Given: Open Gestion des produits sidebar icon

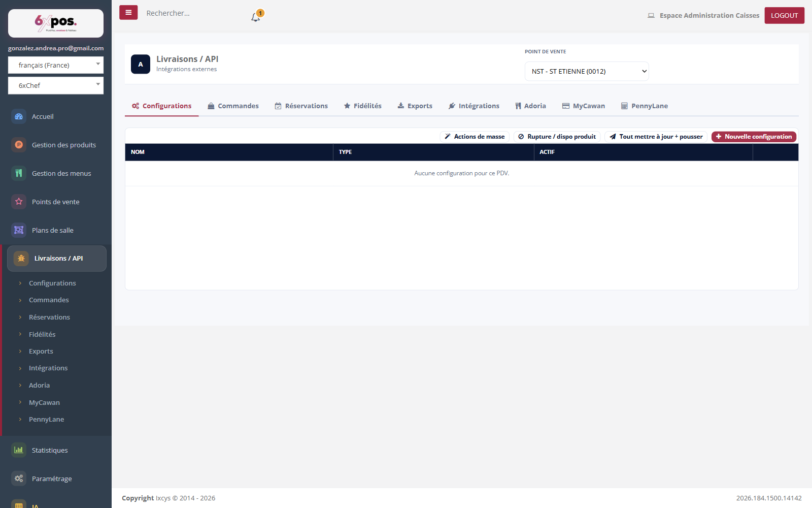Looking at the screenshot, I should pos(19,145).
